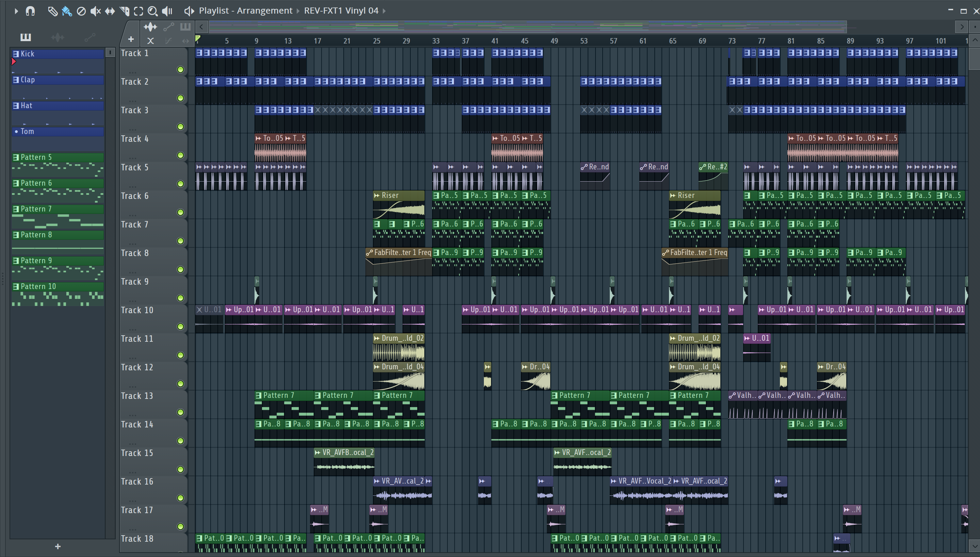Mute Track 1 using its green LED
This screenshot has height=557, width=980.
[x=180, y=70]
